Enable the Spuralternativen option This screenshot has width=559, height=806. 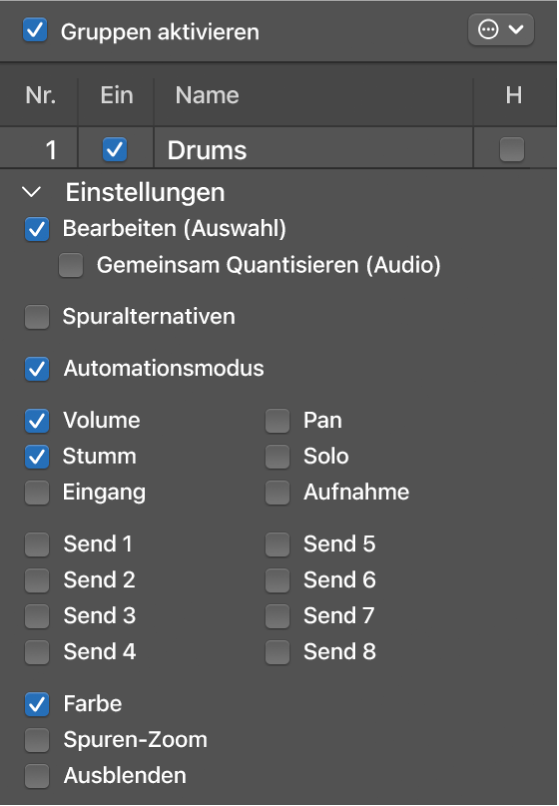pos(37,317)
